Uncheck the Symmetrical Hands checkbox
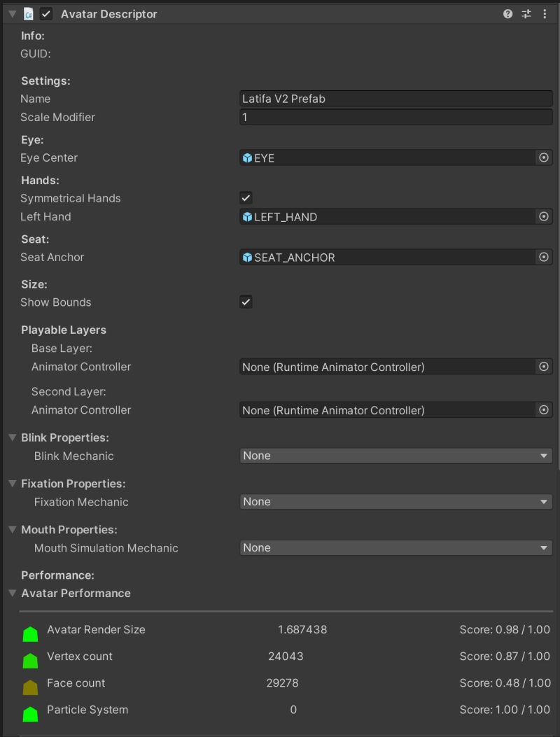 pos(246,198)
